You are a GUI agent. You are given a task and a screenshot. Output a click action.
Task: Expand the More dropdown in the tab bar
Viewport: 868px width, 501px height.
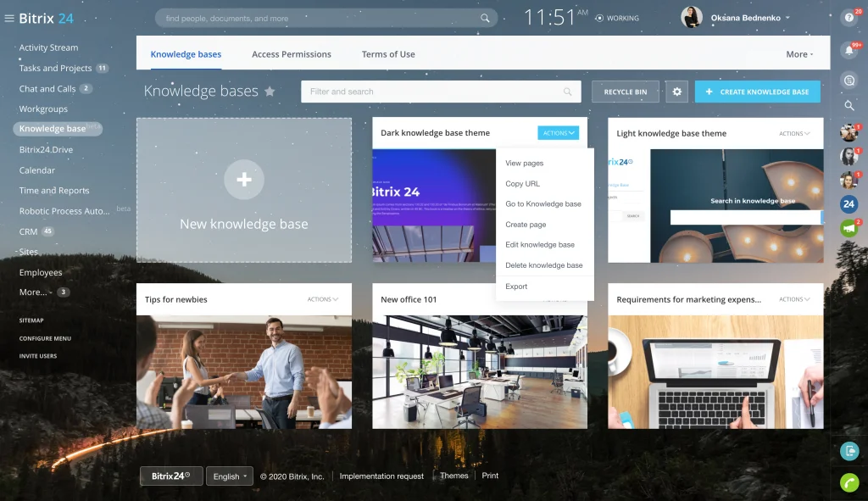[799, 54]
